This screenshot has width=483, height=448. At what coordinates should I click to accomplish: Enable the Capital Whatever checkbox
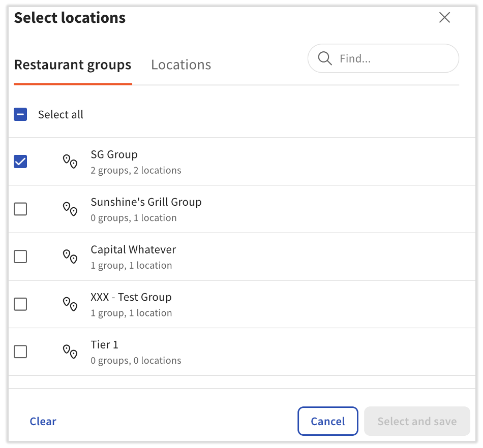click(20, 257)
